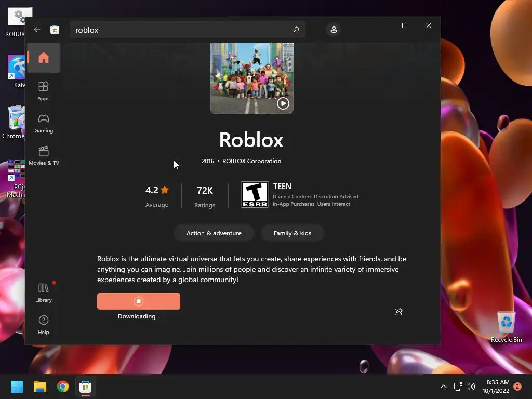Open the Family & kids category
Screen dimensions: 532x399
pos(292,233)
